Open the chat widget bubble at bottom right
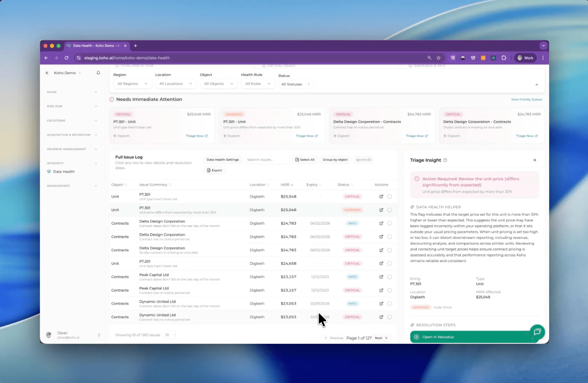Viewport: 588px width, 383px height. (x=537, y=332)
